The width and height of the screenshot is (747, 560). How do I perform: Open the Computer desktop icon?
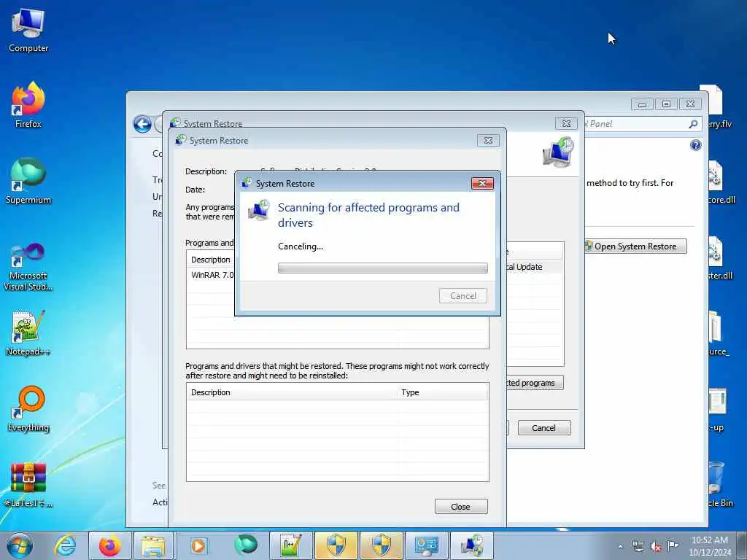28,29
